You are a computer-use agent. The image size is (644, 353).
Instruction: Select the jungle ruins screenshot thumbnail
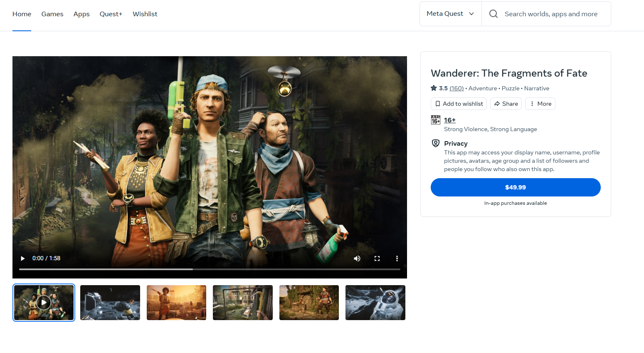pyautogui.click(x=309, y=303)
